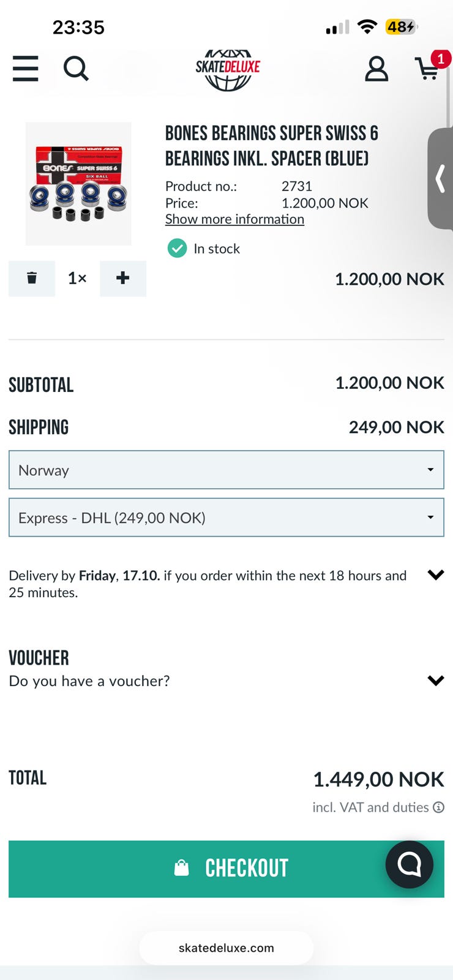The image size is (453, 980).
Task: Open the side panel arrow tab
Action: [440, 179]
